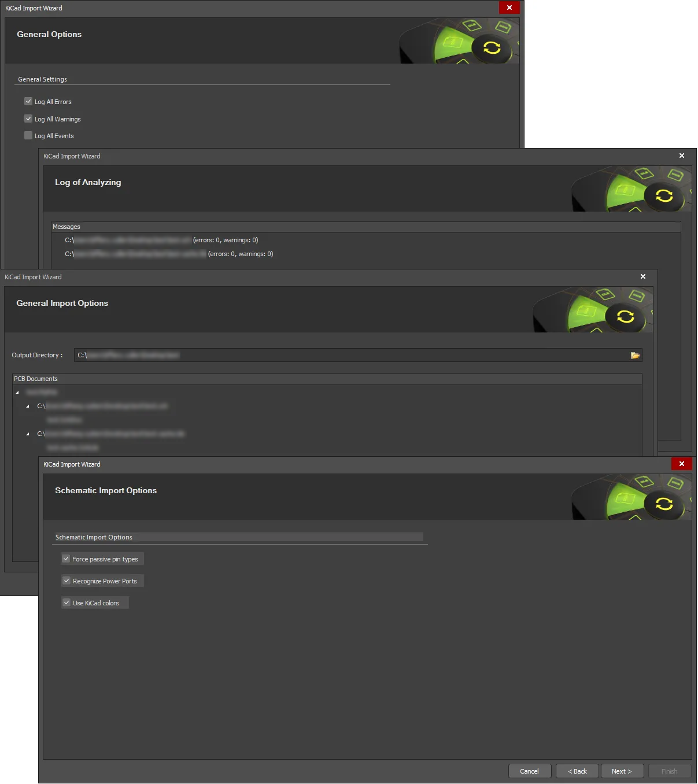Image resolution: width=698 pixels, height=784 pixels.
Task: Uncheck Force passive pin types
Action: pyautogui.click(x=66, y=559)
